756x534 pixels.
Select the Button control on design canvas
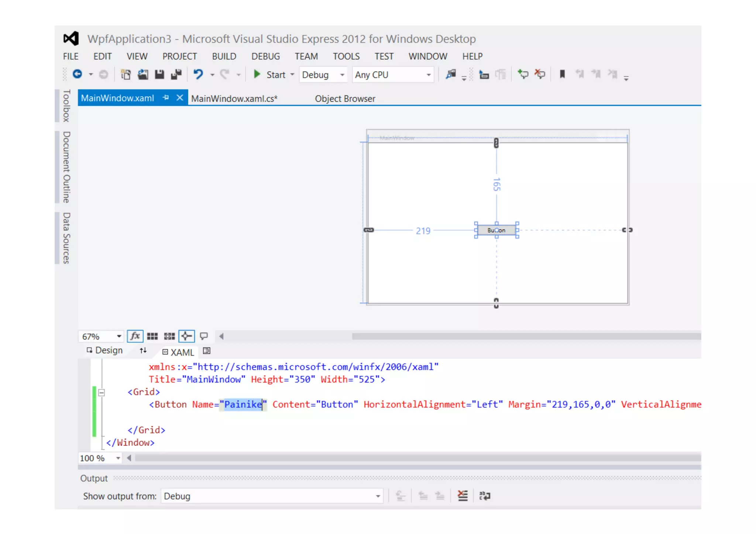(496, 230)
